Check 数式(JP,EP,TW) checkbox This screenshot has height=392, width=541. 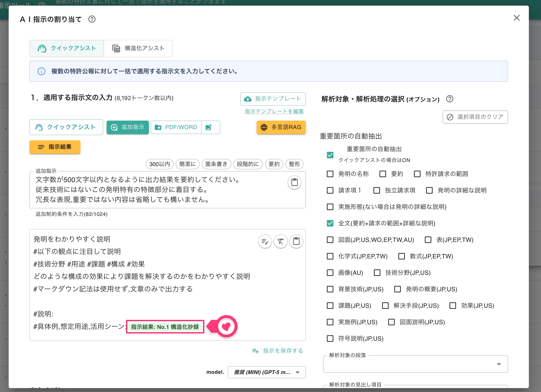pos(401,256)
